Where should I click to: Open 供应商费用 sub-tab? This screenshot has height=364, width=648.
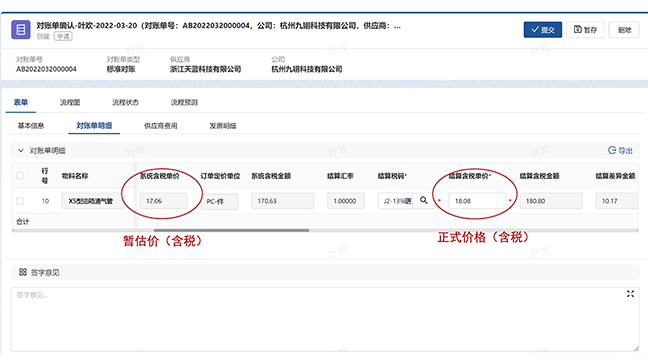160,126
